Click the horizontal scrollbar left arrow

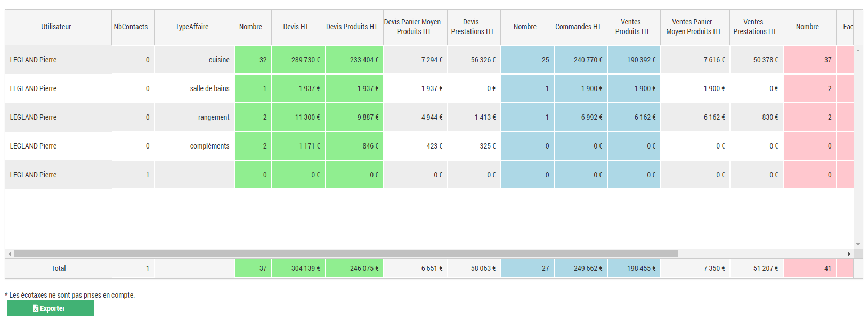tap(10, 254)
